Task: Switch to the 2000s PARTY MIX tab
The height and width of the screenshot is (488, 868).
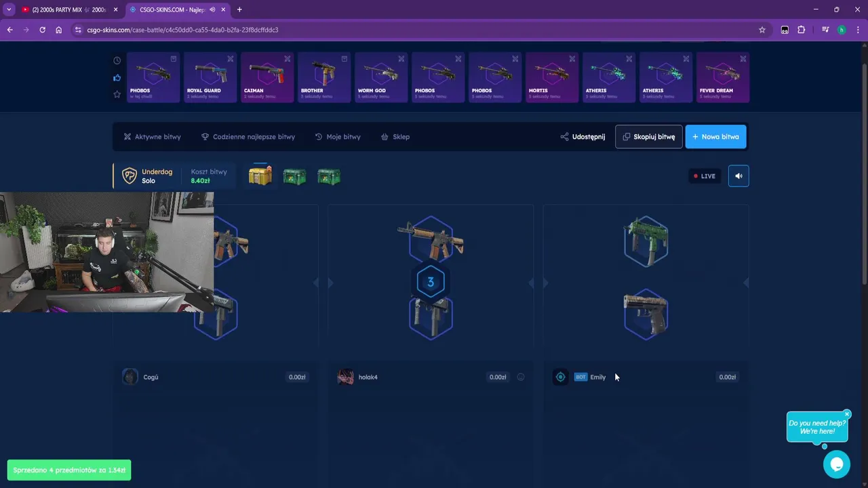Action: (x=68, y=9)
